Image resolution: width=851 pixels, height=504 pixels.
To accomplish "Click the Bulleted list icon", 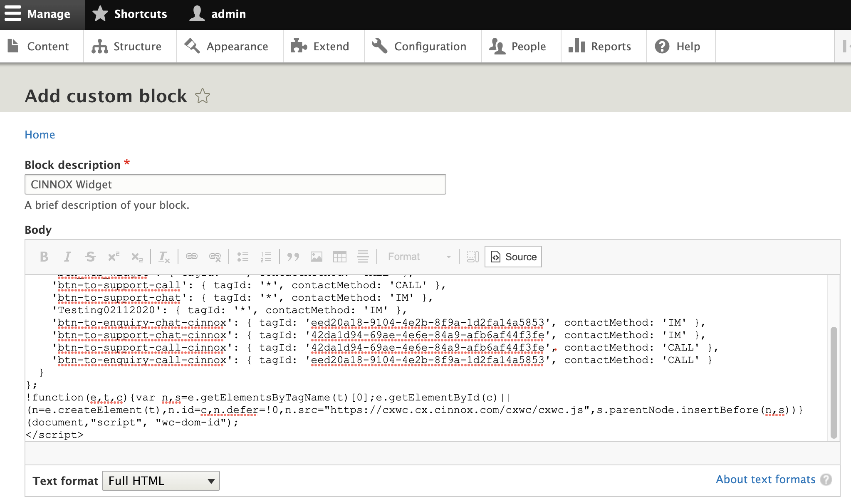I will click(243, 257).
